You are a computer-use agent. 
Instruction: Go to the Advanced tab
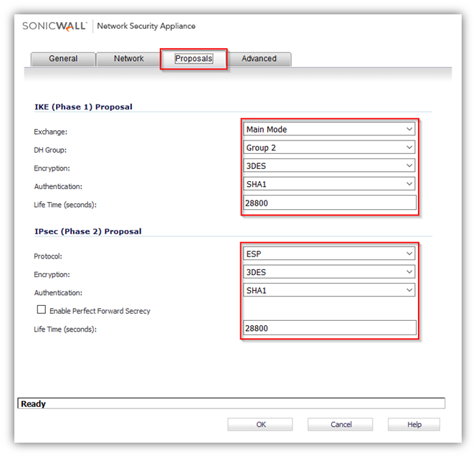point(259,59)
